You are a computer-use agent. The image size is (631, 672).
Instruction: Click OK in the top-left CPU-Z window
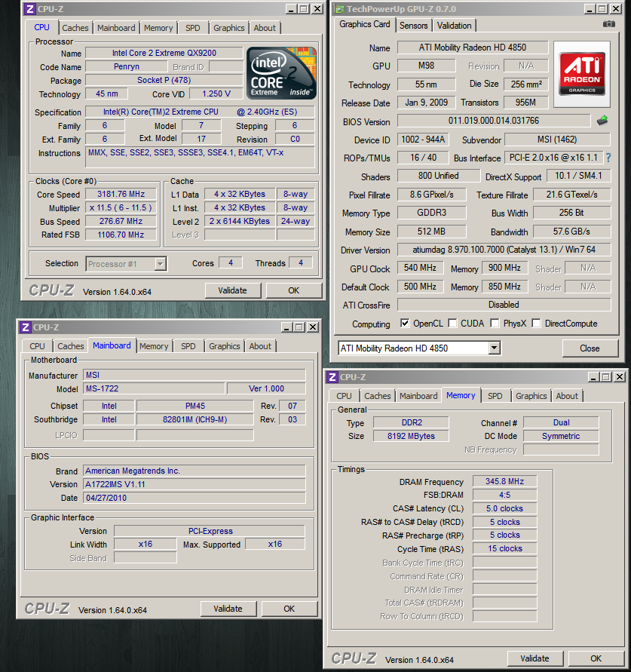294,290
